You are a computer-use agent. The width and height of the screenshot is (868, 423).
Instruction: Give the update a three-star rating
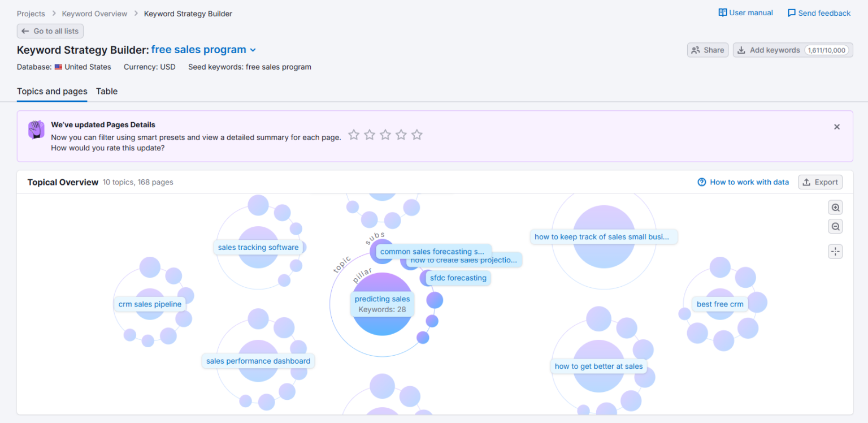pyautogui.click(x=385, y=135)
